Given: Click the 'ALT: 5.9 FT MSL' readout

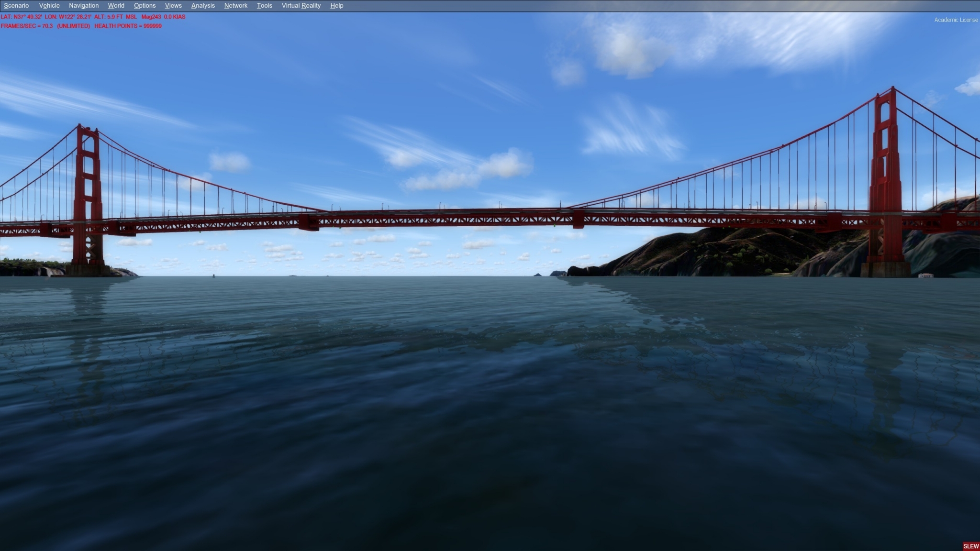Looking at the screenshot, I should 115,17.
